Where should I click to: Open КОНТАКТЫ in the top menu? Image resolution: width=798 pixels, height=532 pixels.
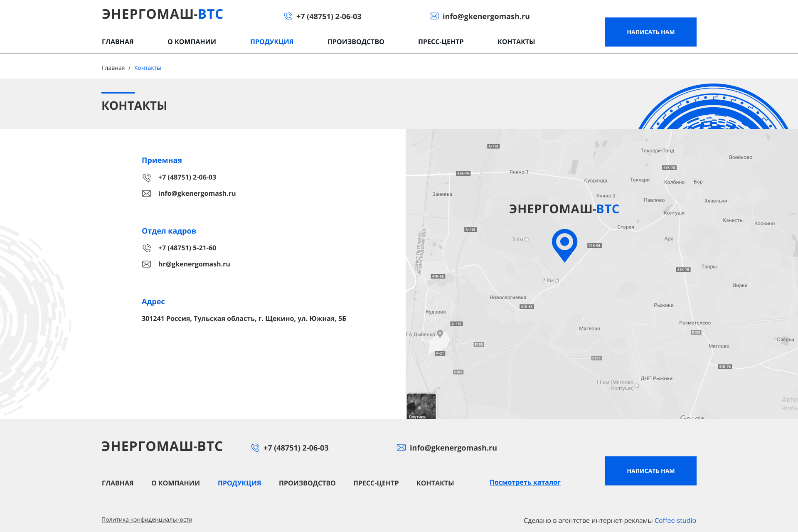click(516, 42)
